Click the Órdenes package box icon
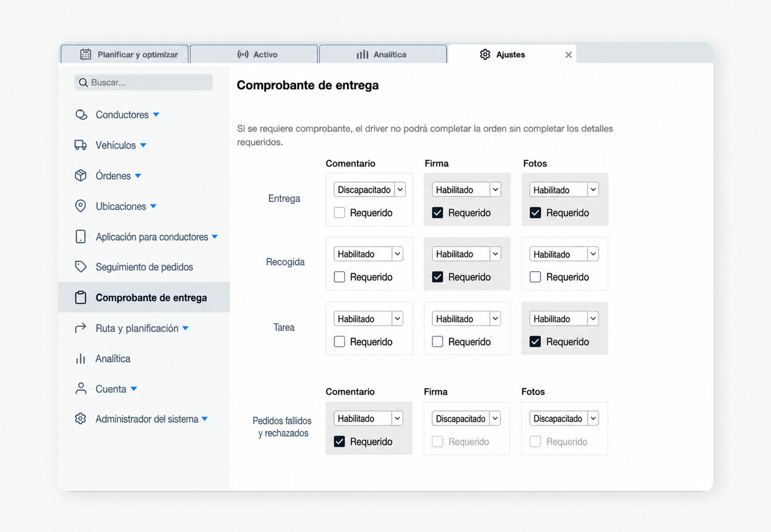This screenshot has height=532, width=771. (80, 175)
